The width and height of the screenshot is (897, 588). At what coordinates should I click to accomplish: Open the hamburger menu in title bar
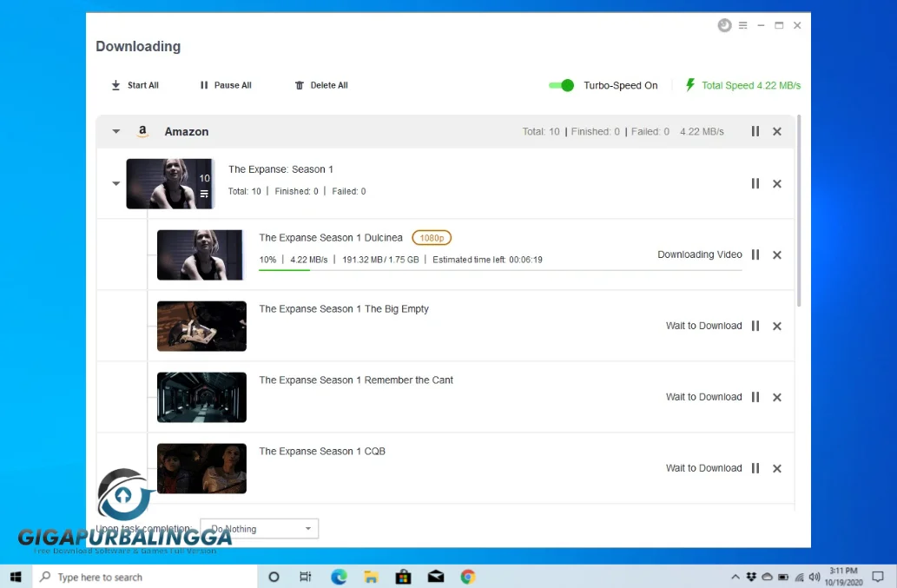[x=743, y=26]
